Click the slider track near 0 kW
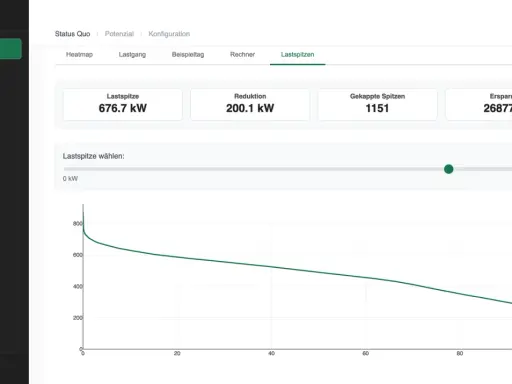Screen dimensions: 512x384 click(67, 169)
